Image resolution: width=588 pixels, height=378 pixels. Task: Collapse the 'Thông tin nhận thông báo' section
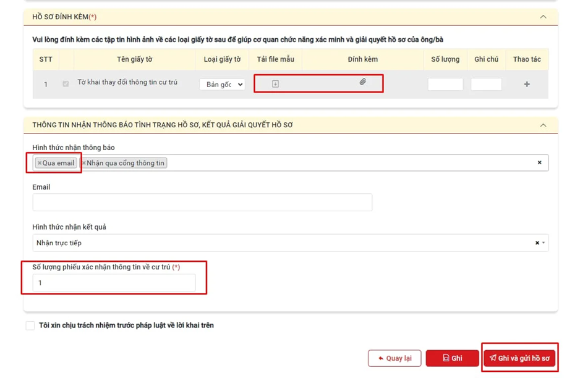(543, 125)
